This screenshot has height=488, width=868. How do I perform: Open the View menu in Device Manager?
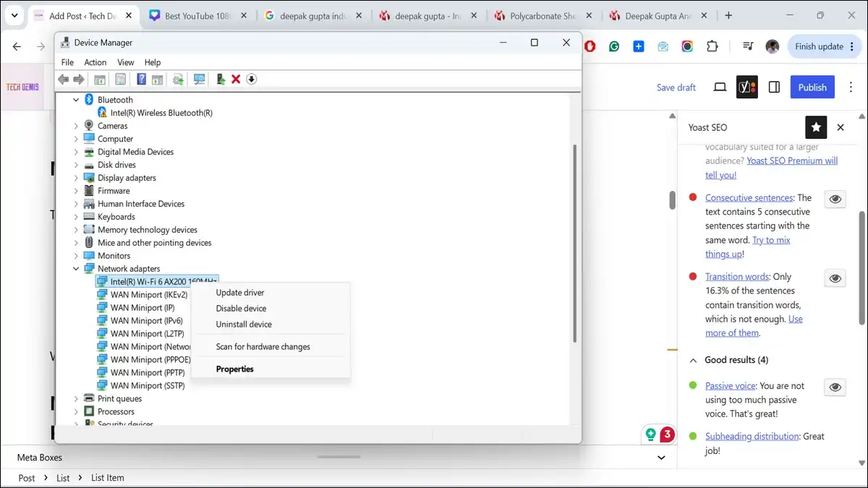tap(126, 63)
